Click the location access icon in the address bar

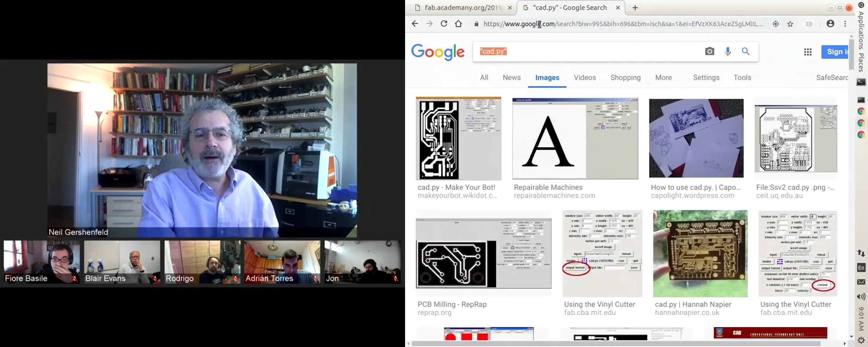[x=776, y=24]
